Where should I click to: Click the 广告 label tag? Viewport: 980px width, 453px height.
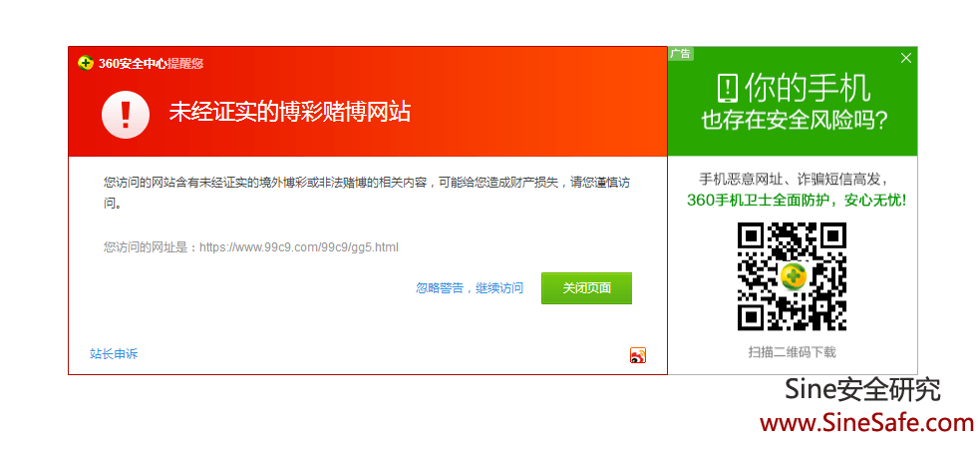pos(681,54)
